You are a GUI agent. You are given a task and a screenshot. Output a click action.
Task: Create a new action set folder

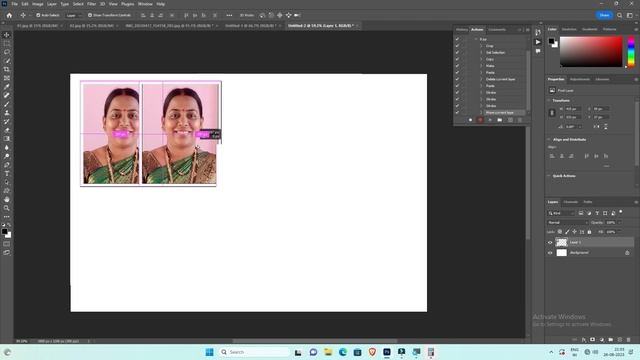coord(500,120)
